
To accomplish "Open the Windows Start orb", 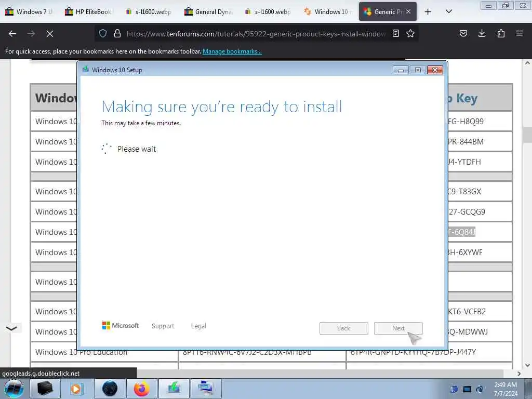I will tap(14, 389).
